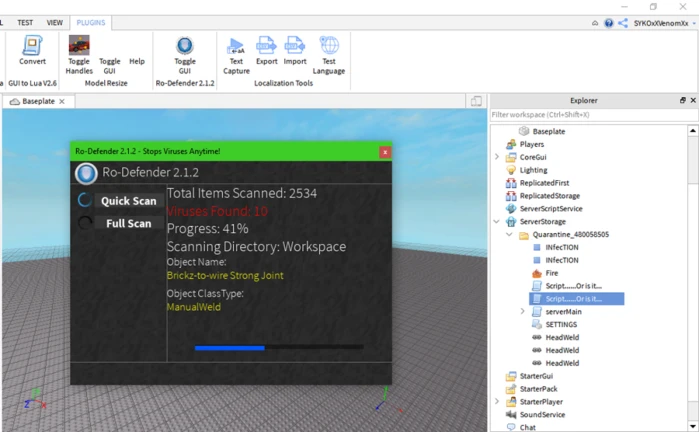Switch to the VIEW ribbon tab
This screenshot has height=432, width=699.
tap(55, 22)
